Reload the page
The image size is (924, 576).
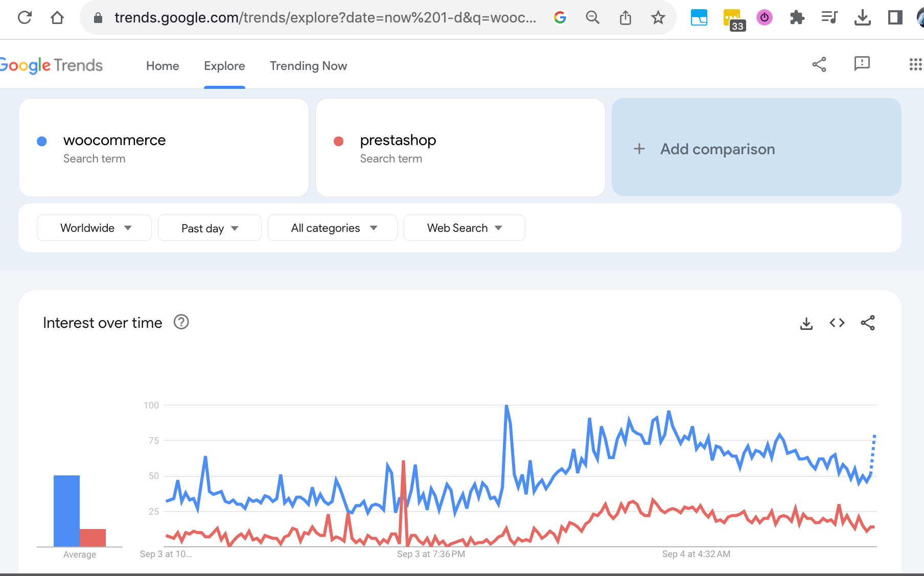point(25,18)
